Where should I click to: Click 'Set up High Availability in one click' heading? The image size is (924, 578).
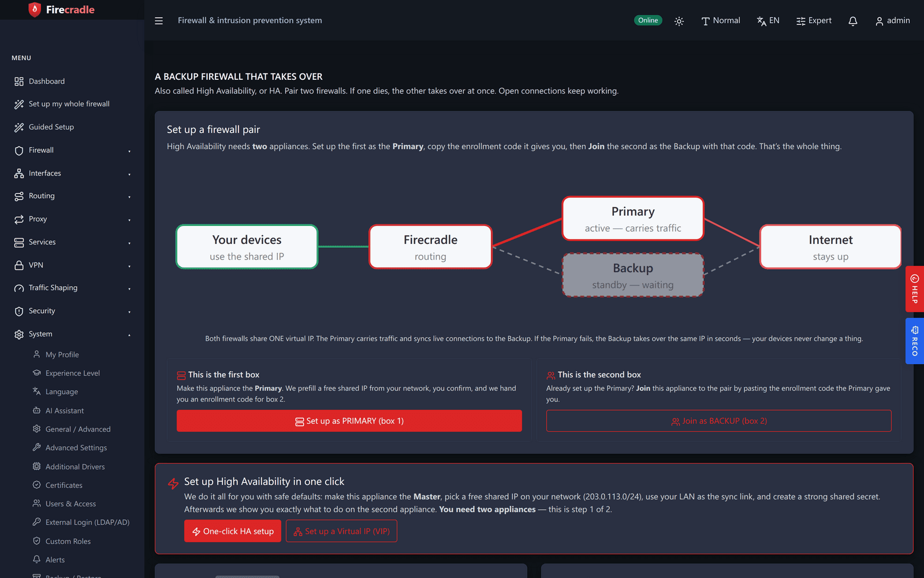[x=264, y=481]
